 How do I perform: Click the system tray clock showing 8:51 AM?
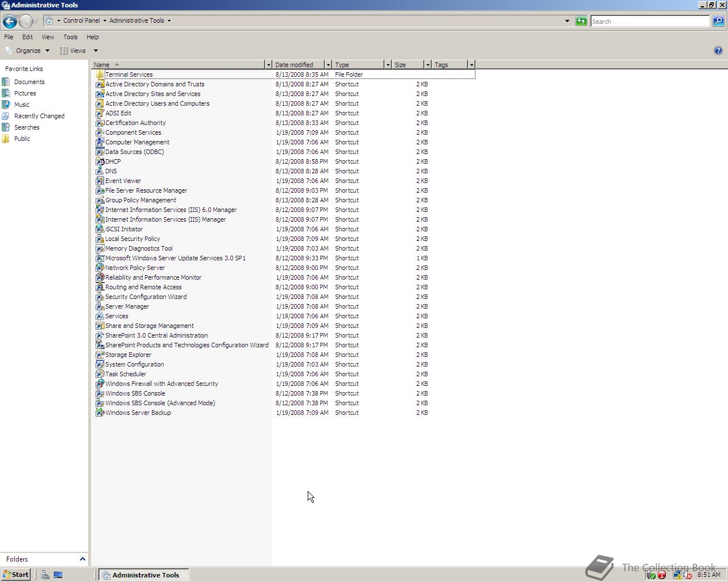[x=709, y=575]
